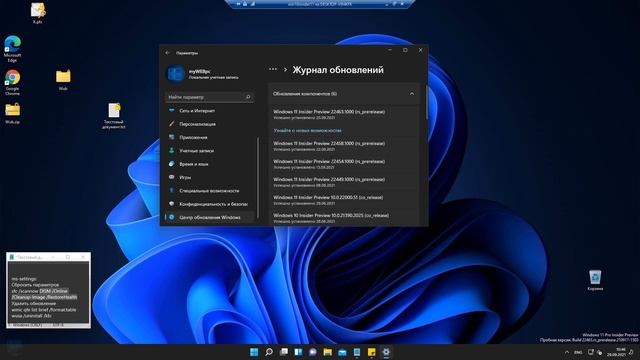This screenshot has height=360, width=640.
Task: Open the Windows Start menu
Action: [x=254, y=352]
